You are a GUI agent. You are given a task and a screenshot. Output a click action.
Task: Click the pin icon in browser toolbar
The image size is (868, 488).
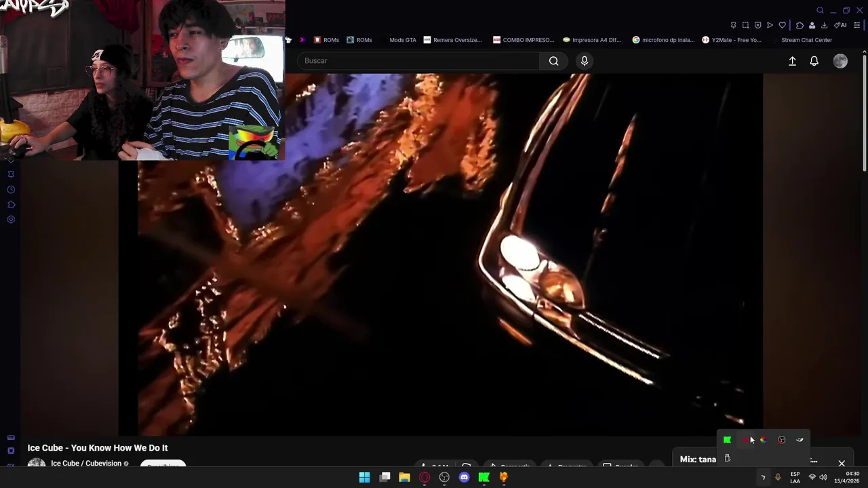(733, 25)
